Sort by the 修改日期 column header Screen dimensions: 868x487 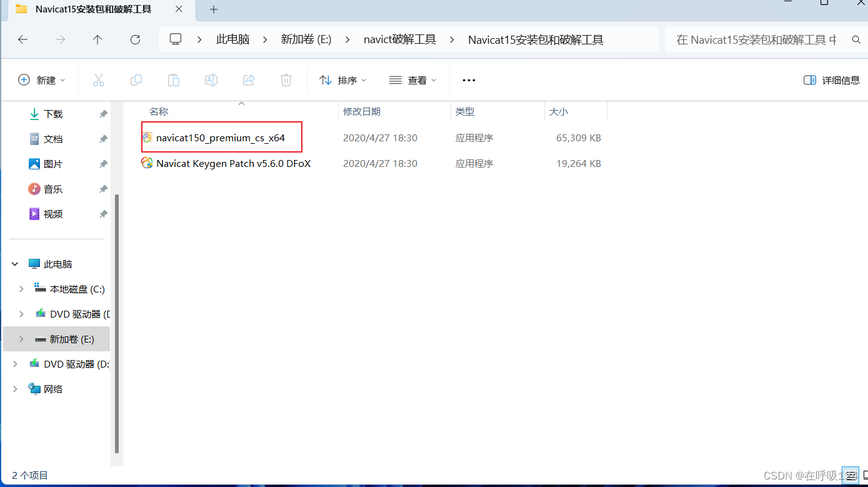coord(362,111)
